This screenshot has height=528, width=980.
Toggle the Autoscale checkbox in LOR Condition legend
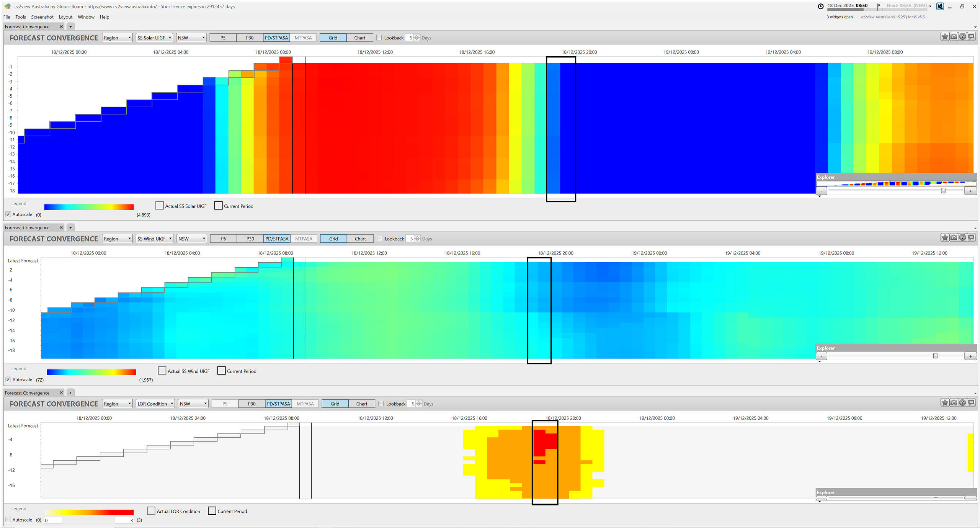pos(8,520)
